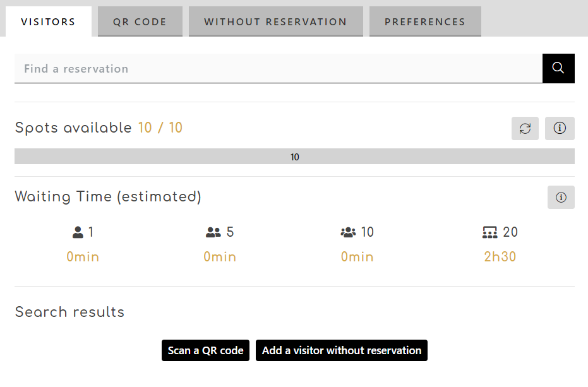Click the two-person group icon
Viewport: 588px width, 387px height.
pos(213,232)
